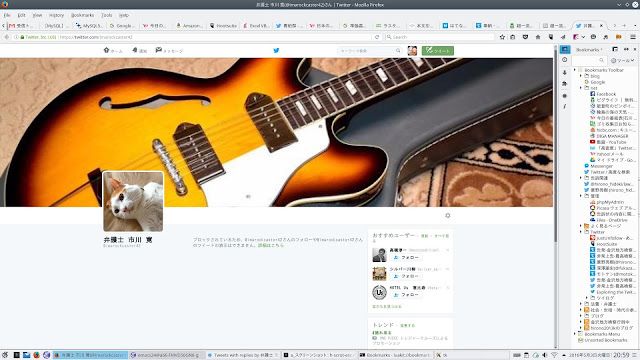Select bookmarks panel icon in sidebar strip
The width and height of the screenshot is (640, 360).
tap(565, 49)
